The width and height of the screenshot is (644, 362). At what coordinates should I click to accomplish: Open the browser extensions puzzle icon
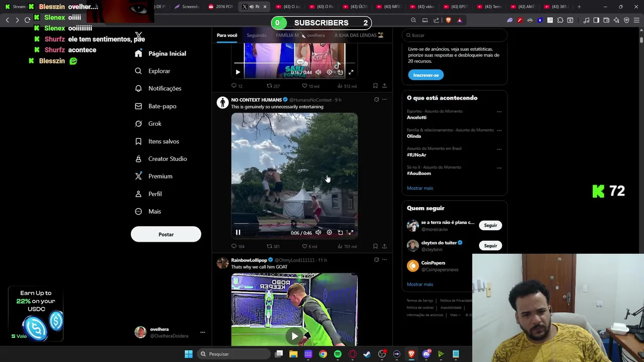click(x=560, y=20)
